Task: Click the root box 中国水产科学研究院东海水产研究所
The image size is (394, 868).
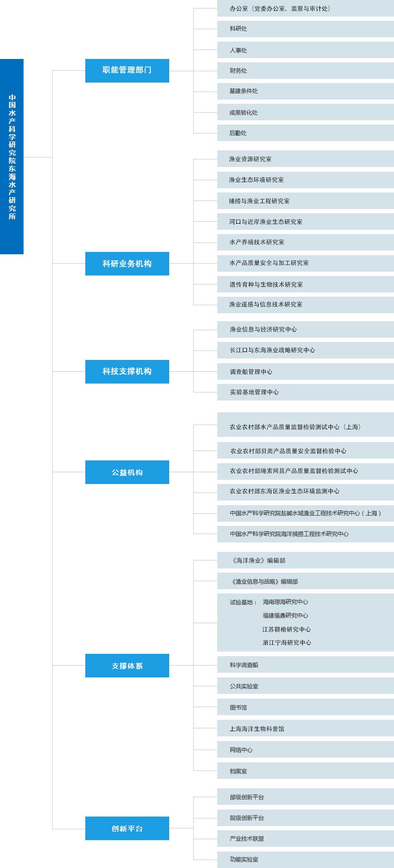Action: [12, 157]
